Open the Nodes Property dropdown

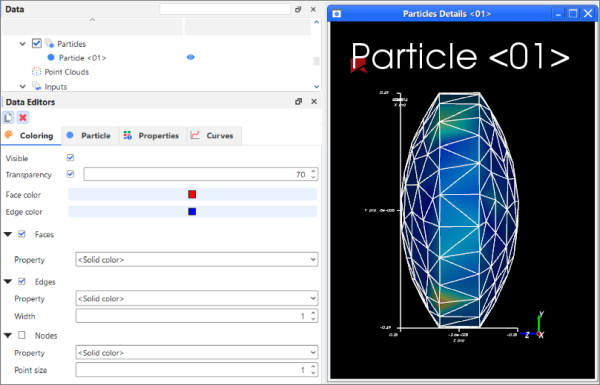click(x=197, y=352)
